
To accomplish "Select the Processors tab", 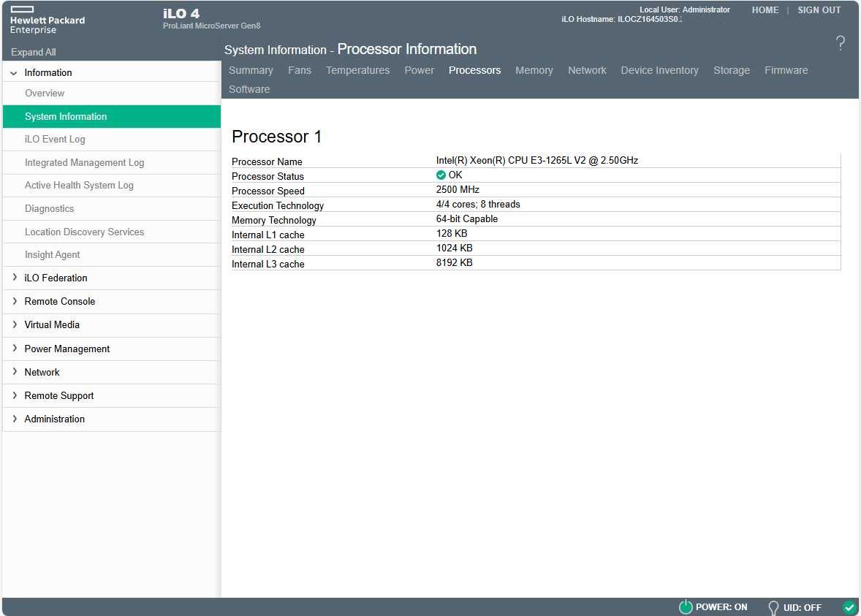I will click(474, 70).
